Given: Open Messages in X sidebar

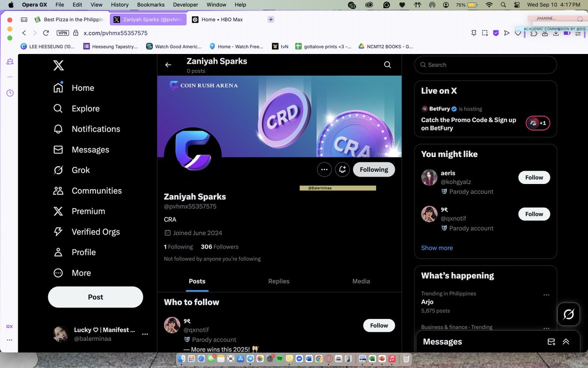Looking at the screenshot, I should tap(81, 150).
